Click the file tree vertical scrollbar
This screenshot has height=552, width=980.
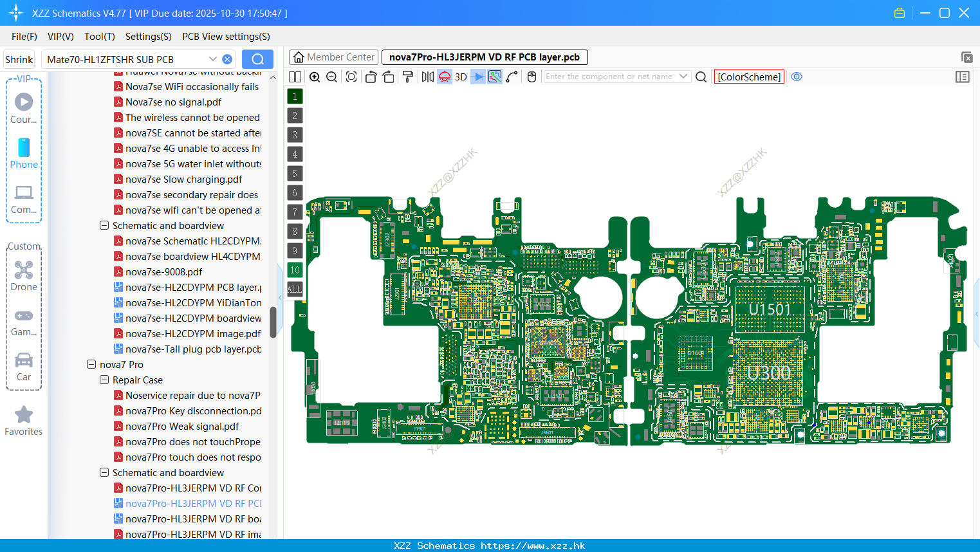click(x=273, y=322)
